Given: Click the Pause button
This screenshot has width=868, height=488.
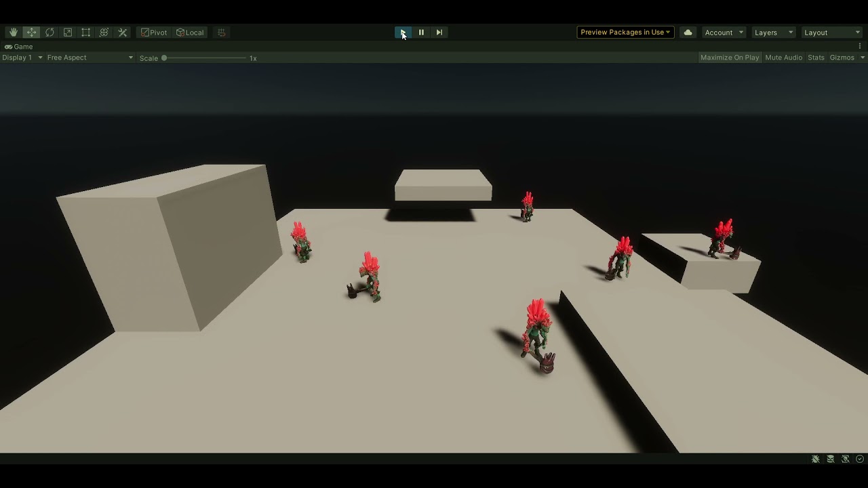Looking at the screenshot, I should pyautogui.click(x=421, y=33).
